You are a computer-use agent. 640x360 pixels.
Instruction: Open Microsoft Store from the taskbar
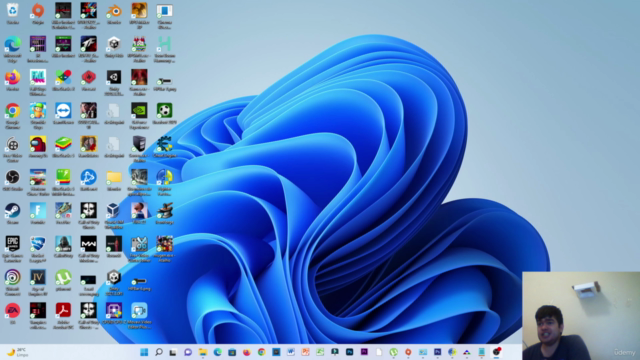point(232,352)
